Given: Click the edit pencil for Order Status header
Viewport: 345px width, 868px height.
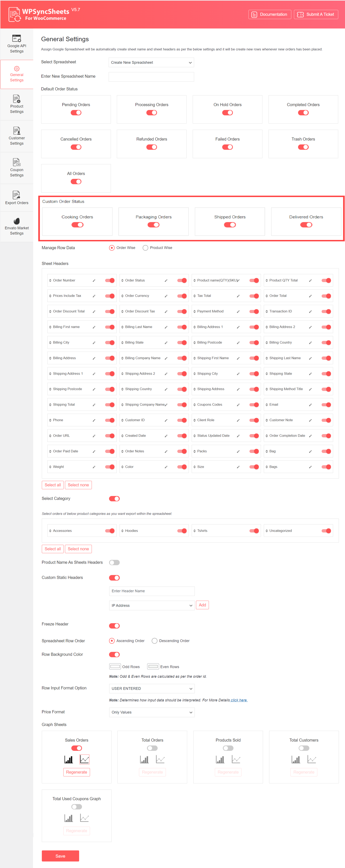Looking at the screenshot, I should click(x=166, y=280).
